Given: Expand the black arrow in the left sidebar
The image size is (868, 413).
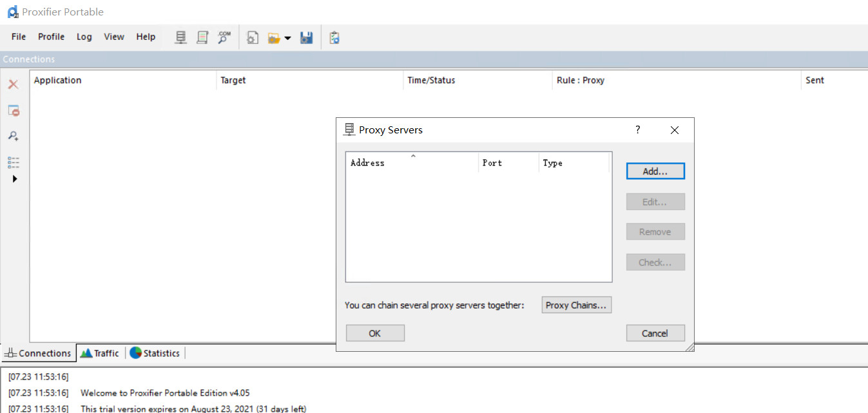Looking at the screenshot, I should (x=14, y=179).
